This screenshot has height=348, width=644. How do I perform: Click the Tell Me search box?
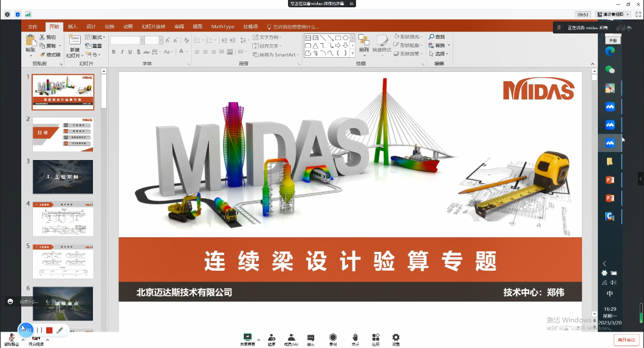(x=293, y=27)
